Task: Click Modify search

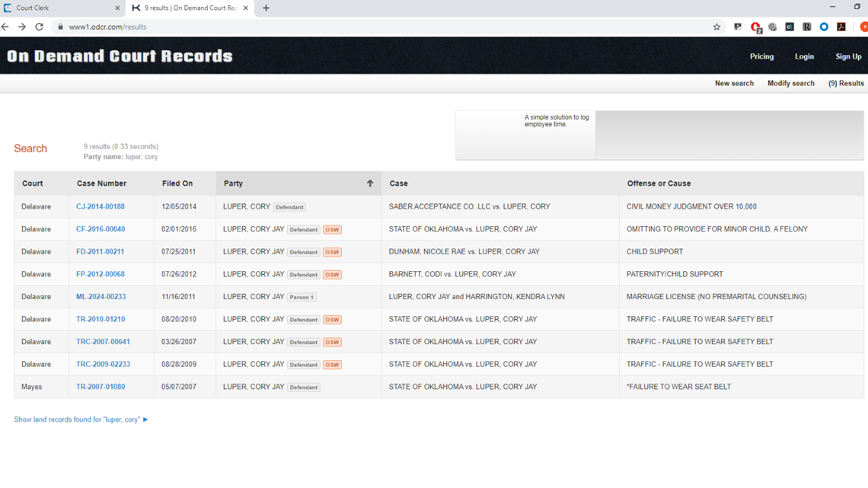Action: (790, 83)
